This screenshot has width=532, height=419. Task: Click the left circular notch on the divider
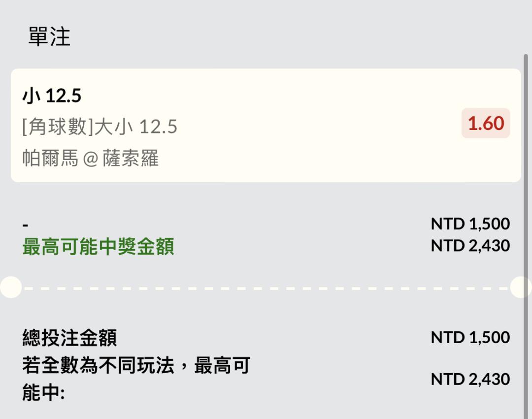(x=10, y=287)
